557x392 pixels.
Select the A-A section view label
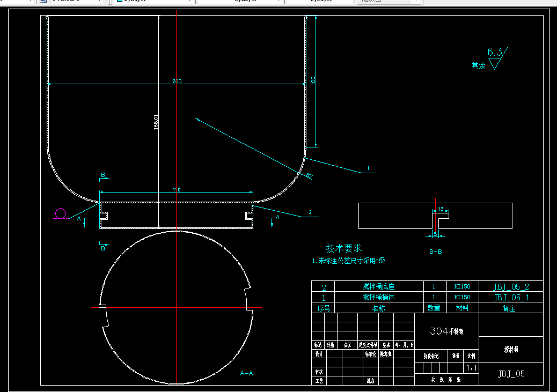(x=246, y=373)
